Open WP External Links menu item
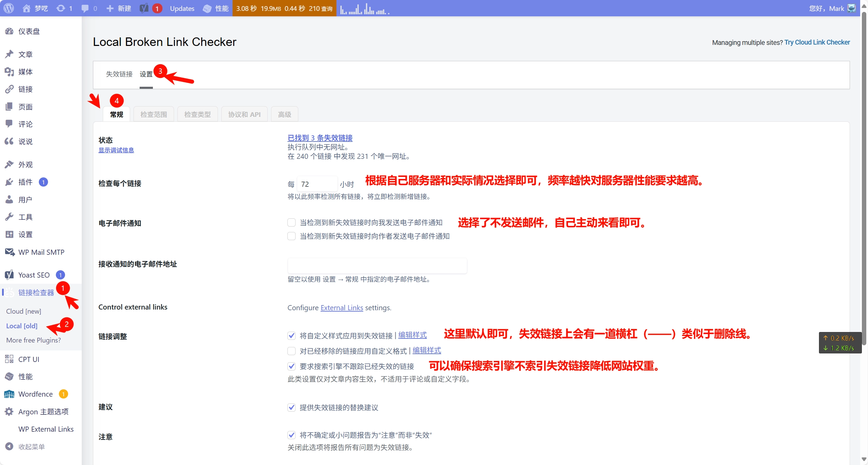Viewport: 868px width, 465px height. pyautogui.click(x=46, y=429)
